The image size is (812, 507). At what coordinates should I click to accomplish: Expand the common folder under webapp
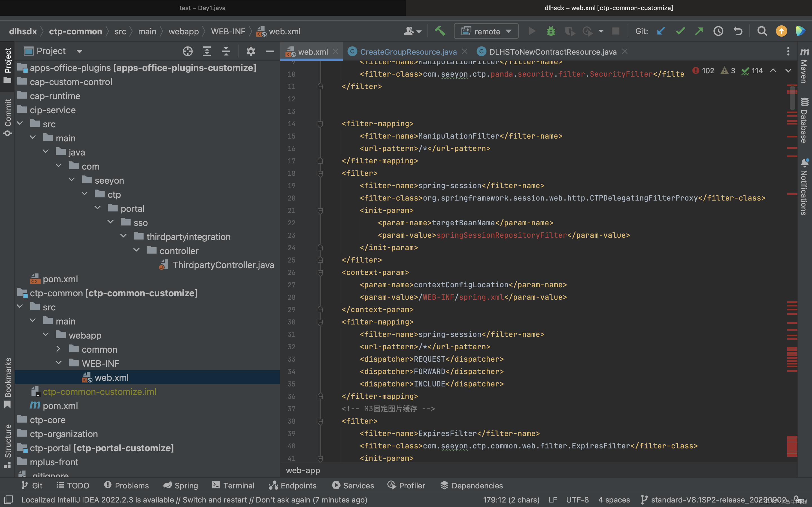(x=58, y=349)
